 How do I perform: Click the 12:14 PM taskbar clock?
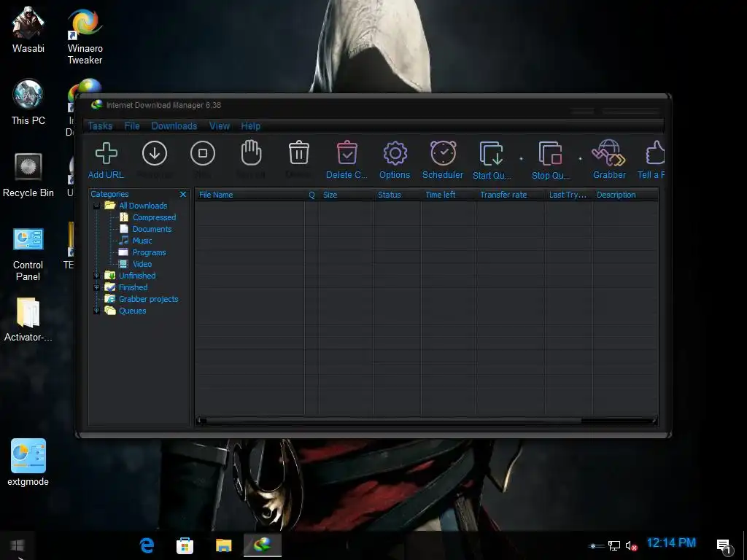click(x=671, y=542)
